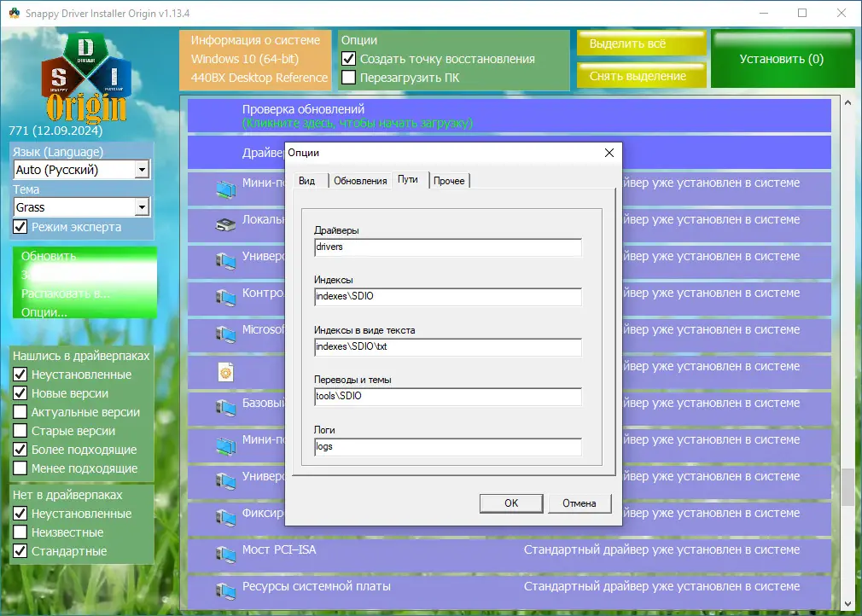Open the Язык (Language) dropdown

tap(143, 170)
